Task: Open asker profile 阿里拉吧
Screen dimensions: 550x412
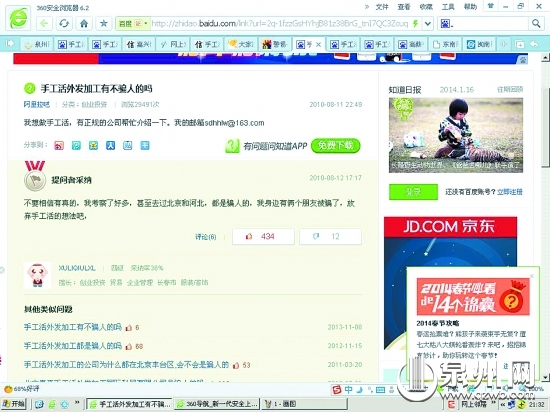Action: click(37, 104)
